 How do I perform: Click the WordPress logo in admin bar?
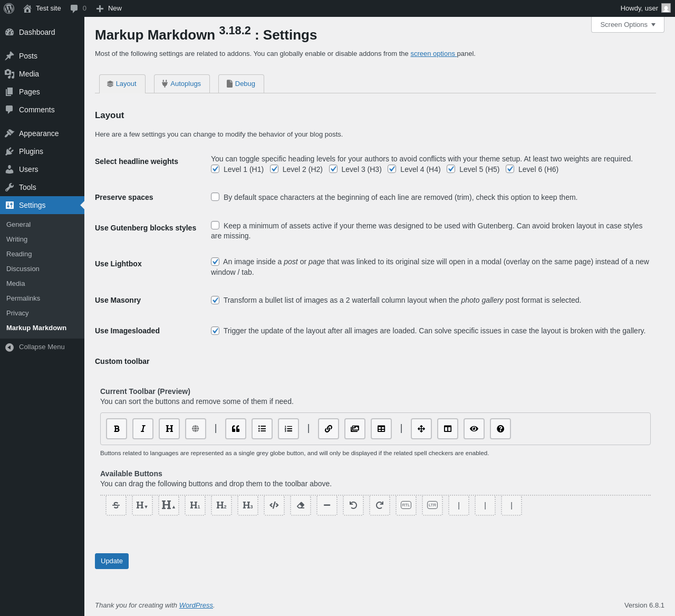coord(9,8)
